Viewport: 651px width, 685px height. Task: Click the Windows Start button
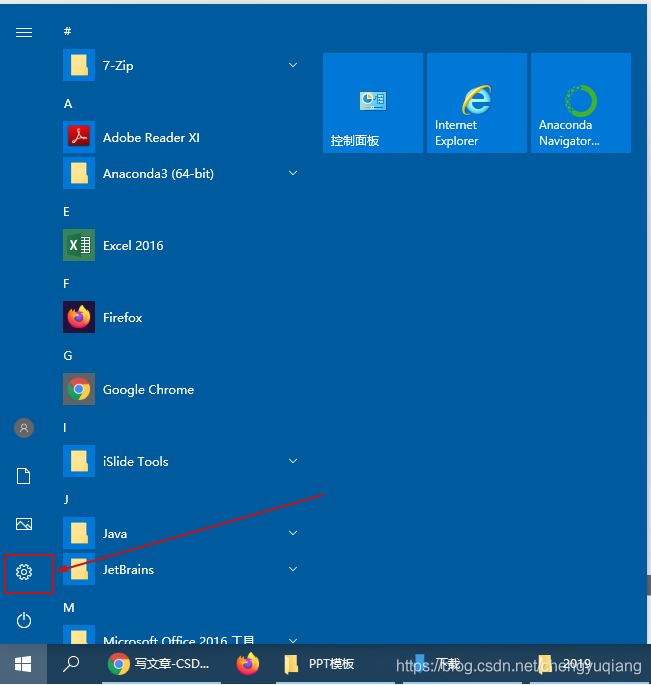click(x=23, y=664)
